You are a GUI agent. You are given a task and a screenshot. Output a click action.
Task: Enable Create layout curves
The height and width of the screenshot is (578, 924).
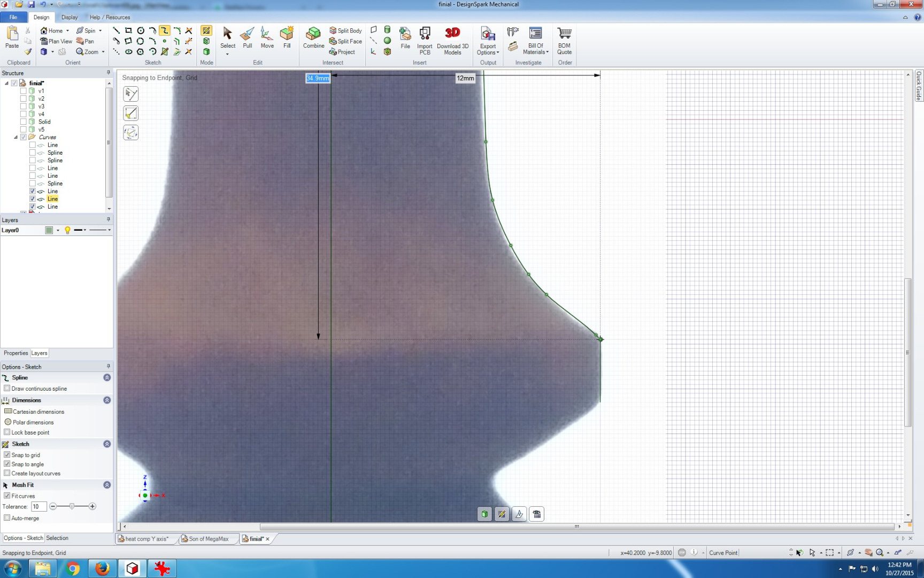pos(7,473)
